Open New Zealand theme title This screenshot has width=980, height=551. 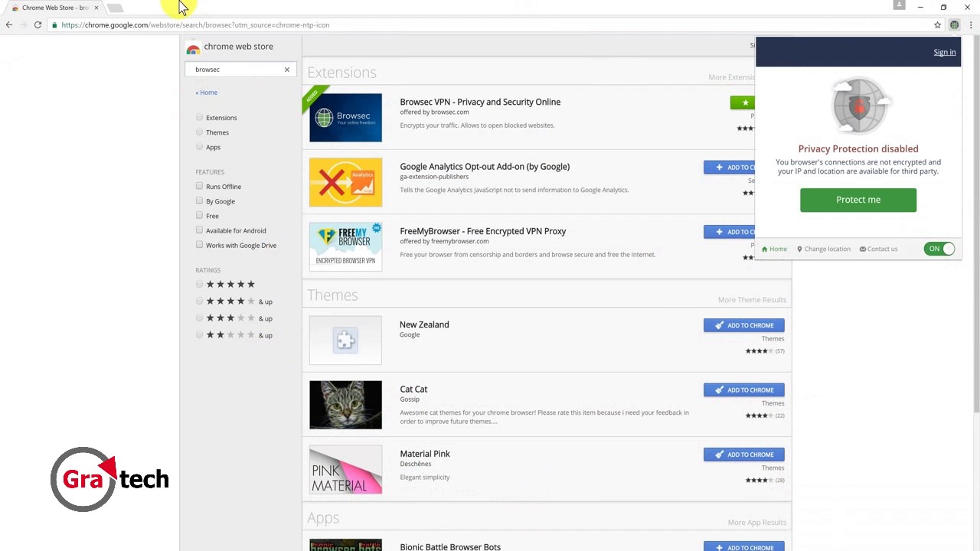pyautogui.click(x=424, y=324)
